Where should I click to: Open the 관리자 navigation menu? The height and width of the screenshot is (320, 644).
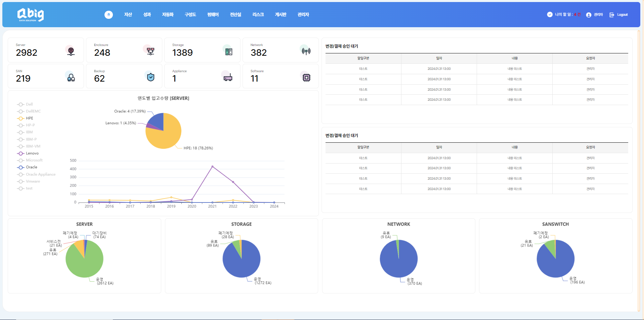pyautogui.click(x=303, y=14)
